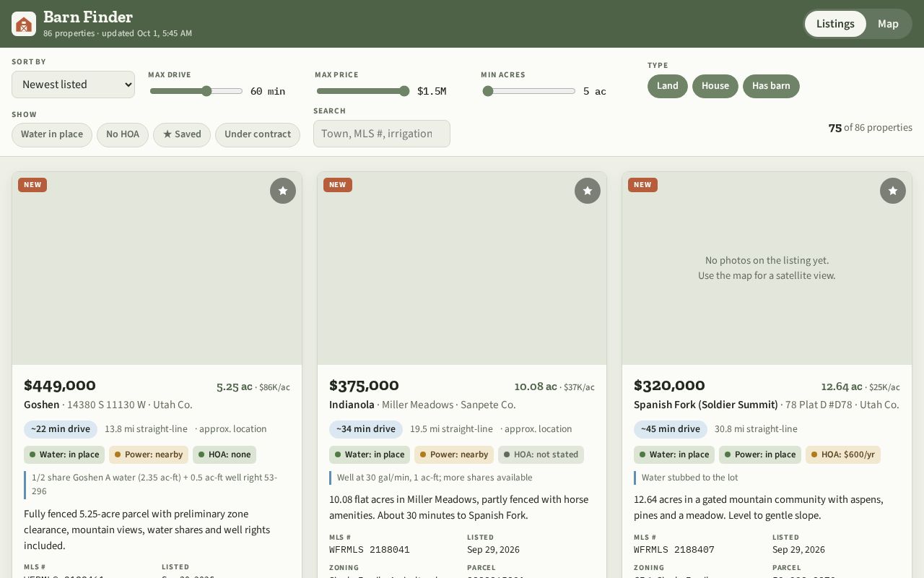Click the MLS number WFRMLS 2188407

[674, 550]
